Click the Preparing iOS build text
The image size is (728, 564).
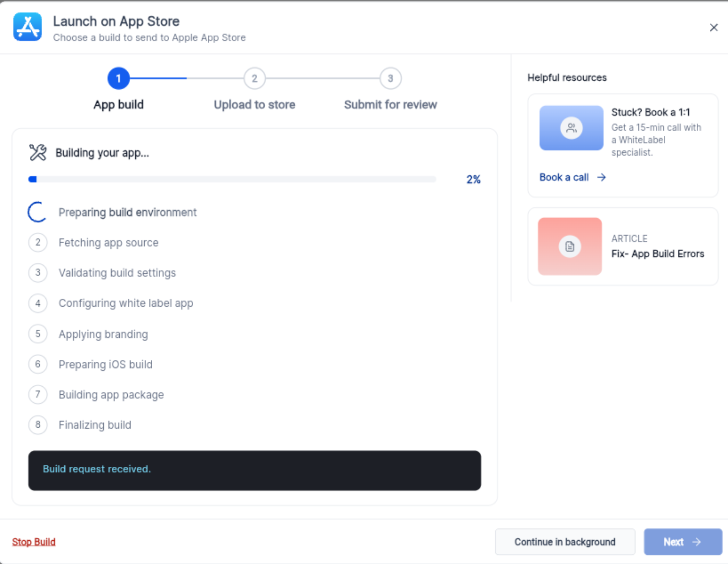click(x=106, y=364)
